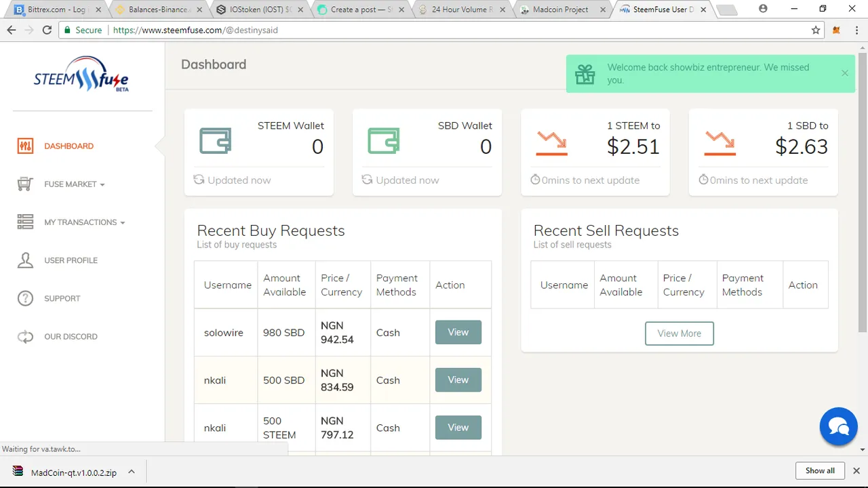Click the Dashboard page heading
868x488 pixels.
(x=214, y=64)
